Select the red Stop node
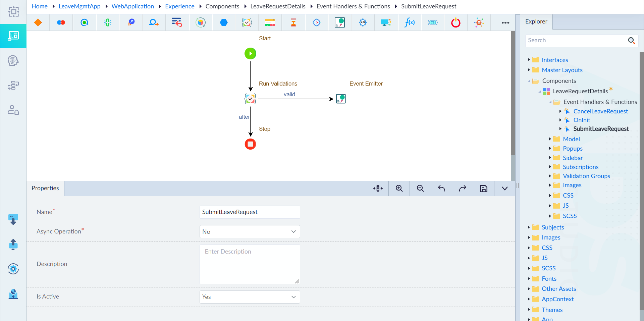Image resolution: width=644 pixels, height=321 pixels. pyautogui.click(x=250, y=144)
